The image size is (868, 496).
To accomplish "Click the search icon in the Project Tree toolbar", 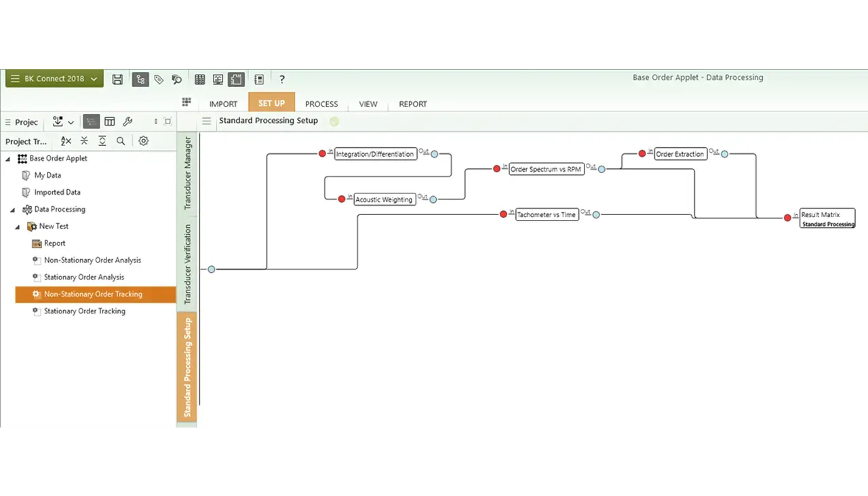I will (121, 140).
